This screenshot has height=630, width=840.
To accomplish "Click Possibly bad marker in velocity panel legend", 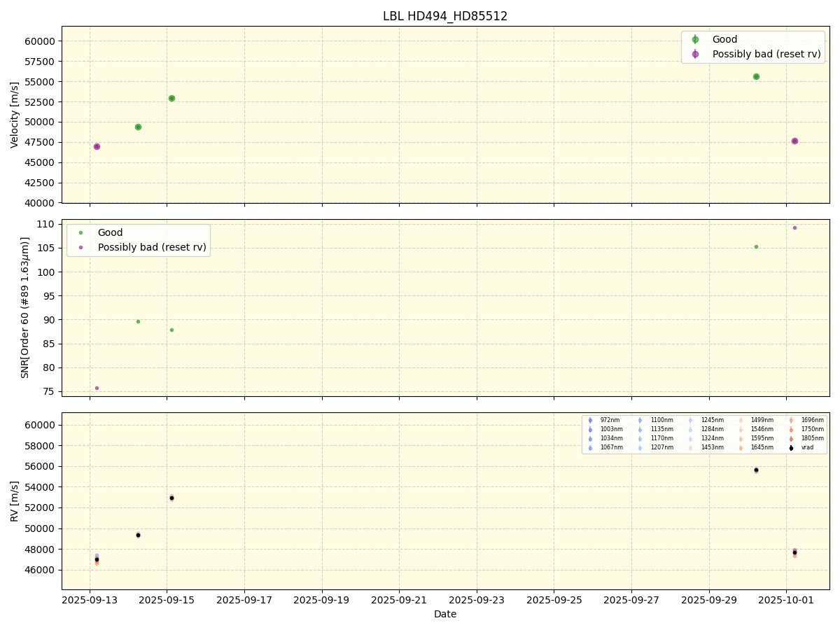I will 695,54.
